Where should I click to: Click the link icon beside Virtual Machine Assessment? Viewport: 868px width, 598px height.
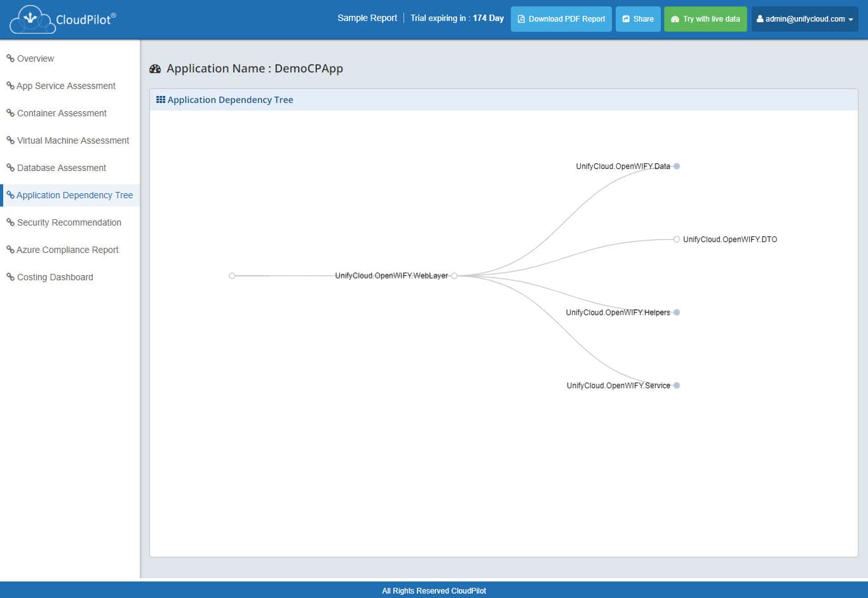[10, 140]
